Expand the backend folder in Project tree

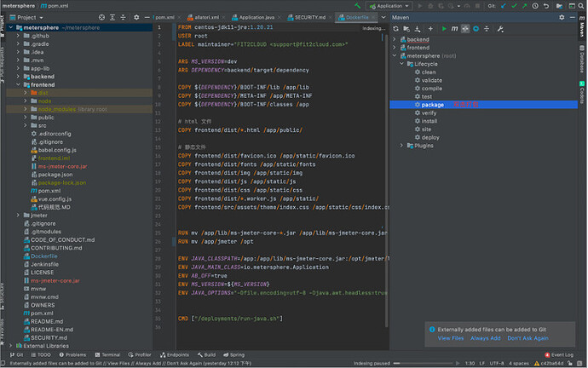pyautogui.click(x=18, y=77)
